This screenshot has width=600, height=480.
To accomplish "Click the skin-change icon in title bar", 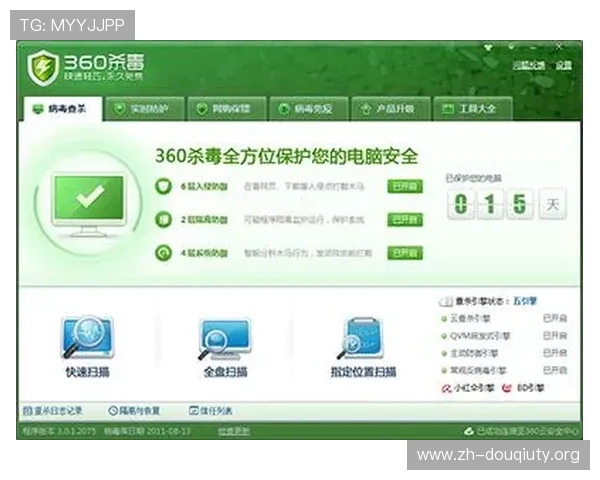I will (488, 47).
